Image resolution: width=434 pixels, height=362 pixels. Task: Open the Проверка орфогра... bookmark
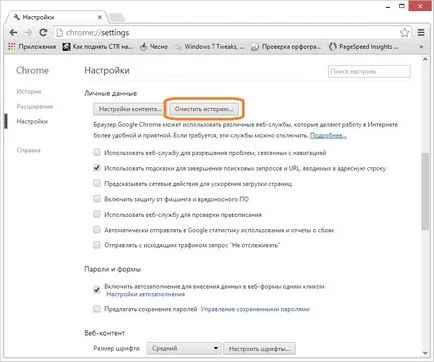coord(286,47)
